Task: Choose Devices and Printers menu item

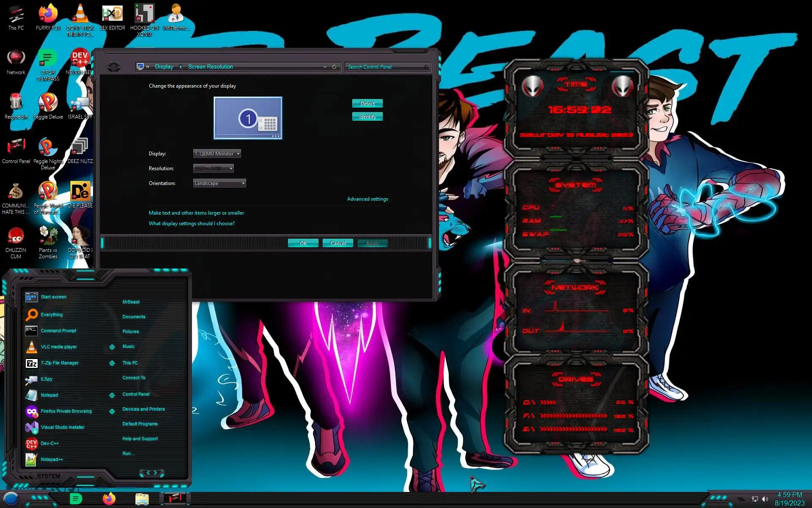Action: click(143, 409)
